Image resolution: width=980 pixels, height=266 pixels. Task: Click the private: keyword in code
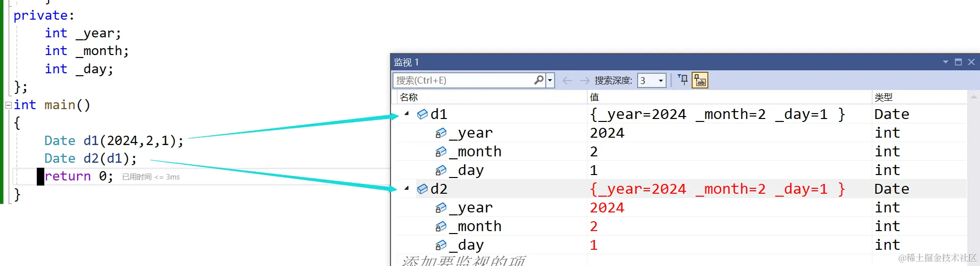[x=44, y=16]
